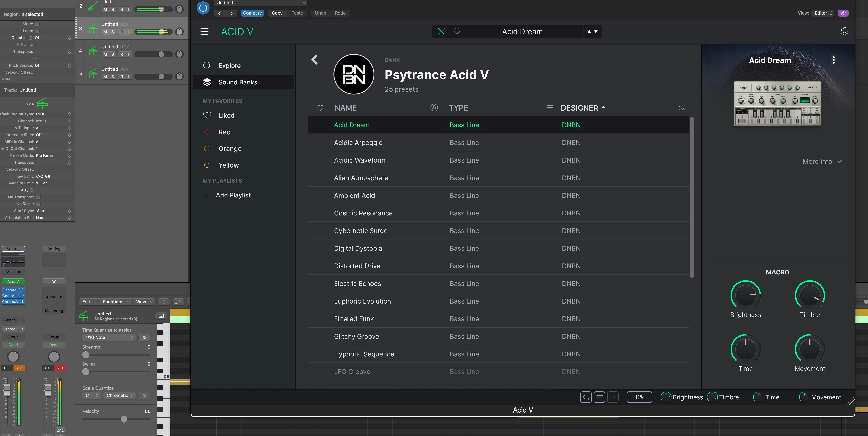Open the Acid V hamburger menu
Screen dimensions: 868x436
[204, 31]
